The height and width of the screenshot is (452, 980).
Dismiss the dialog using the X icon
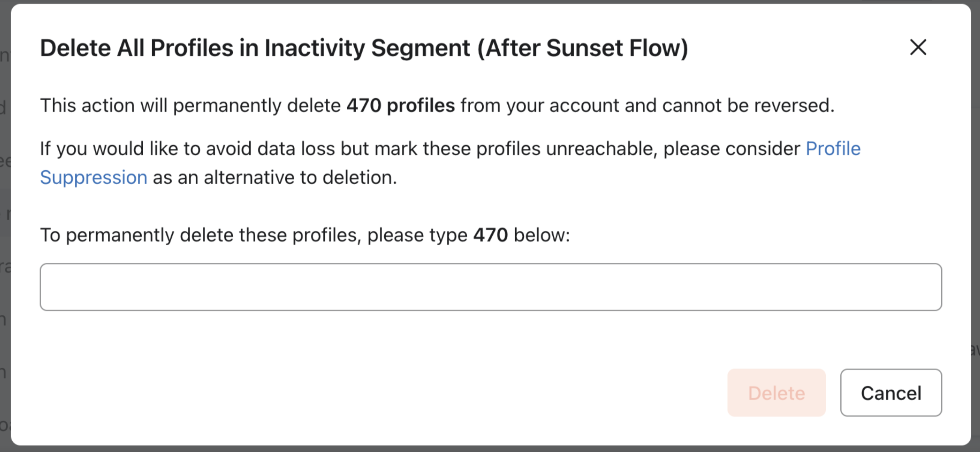[918, 48]
